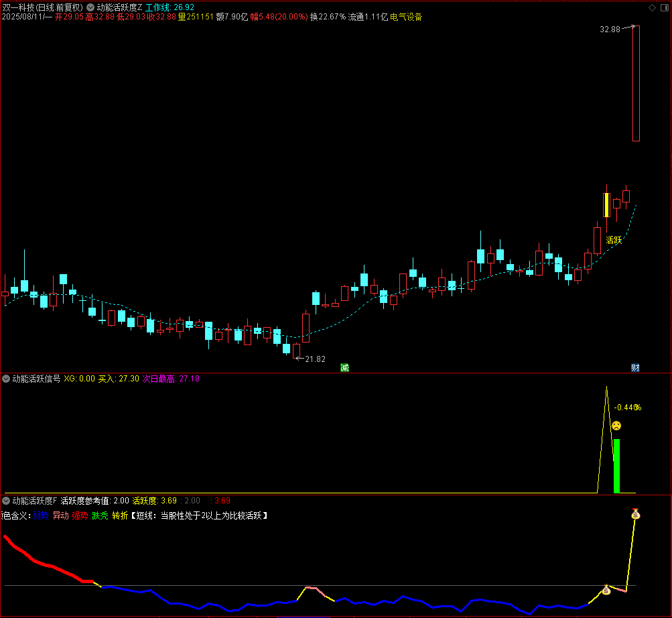Click the green 减 marker on chart
The width and height of the screenshot is (672, 618).
click(344, 367)
